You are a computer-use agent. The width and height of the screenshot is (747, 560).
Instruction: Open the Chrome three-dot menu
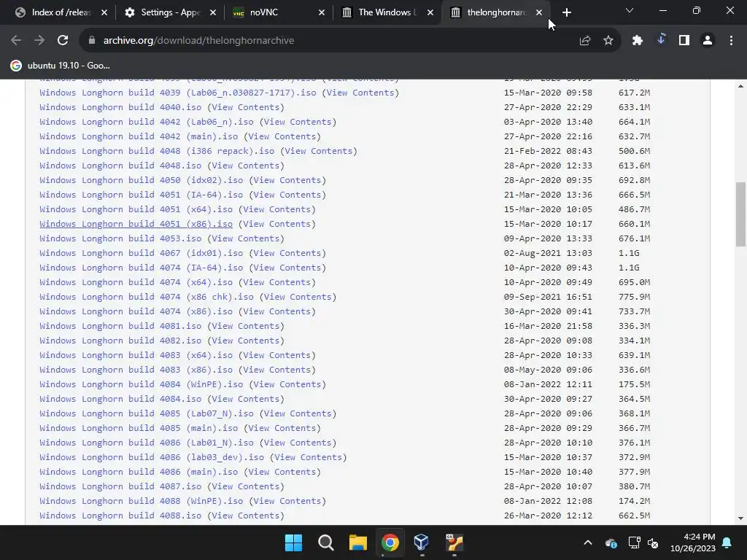(731, 41)
